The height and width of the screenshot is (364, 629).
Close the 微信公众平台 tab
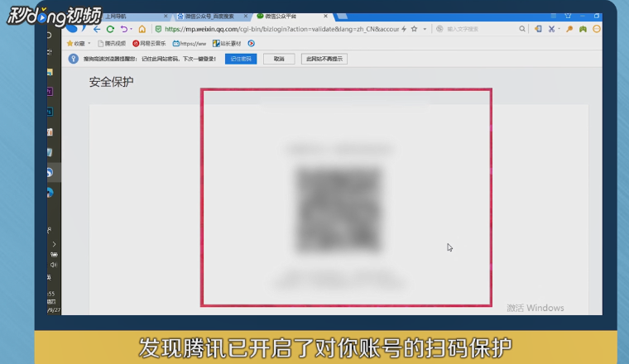325,17
